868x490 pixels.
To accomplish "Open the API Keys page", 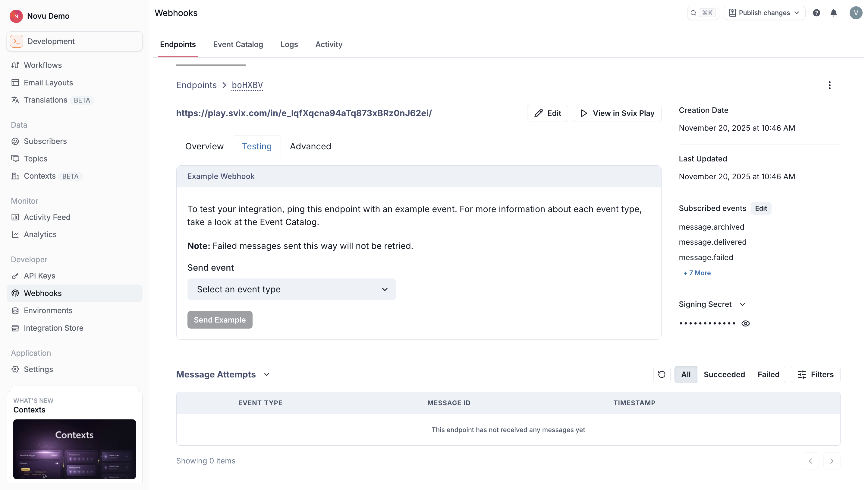I will 39,275.
